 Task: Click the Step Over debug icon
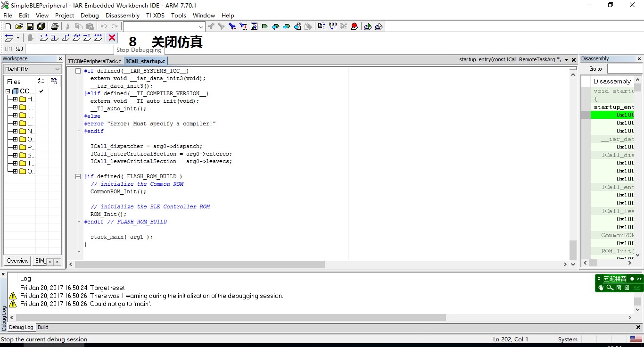pos(43,38)
